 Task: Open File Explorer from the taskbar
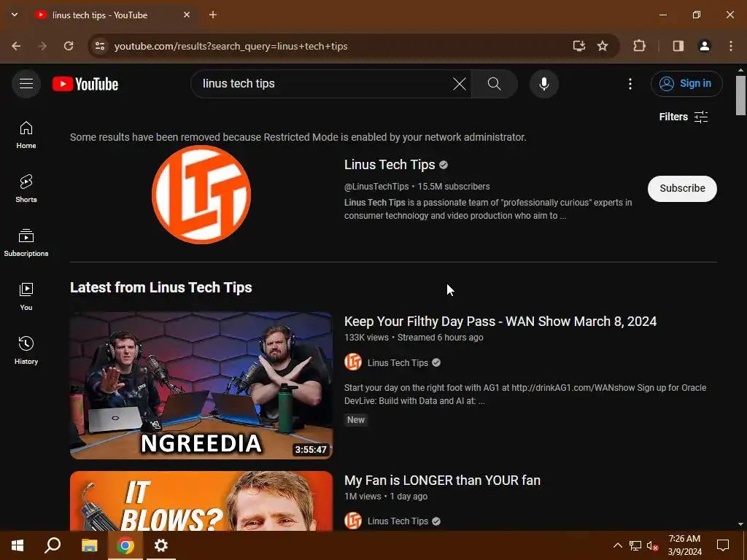pyautogui.click(x=89, y=545)
